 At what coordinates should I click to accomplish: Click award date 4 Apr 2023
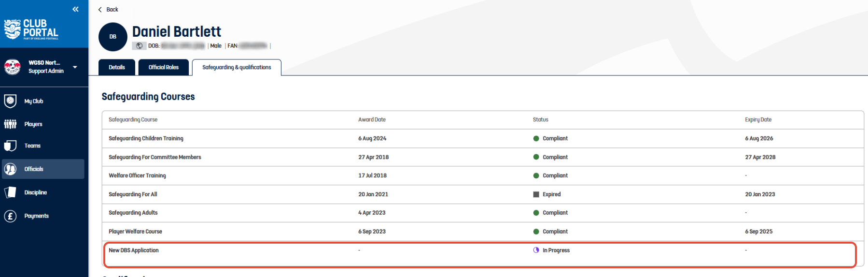pos(372,213)
